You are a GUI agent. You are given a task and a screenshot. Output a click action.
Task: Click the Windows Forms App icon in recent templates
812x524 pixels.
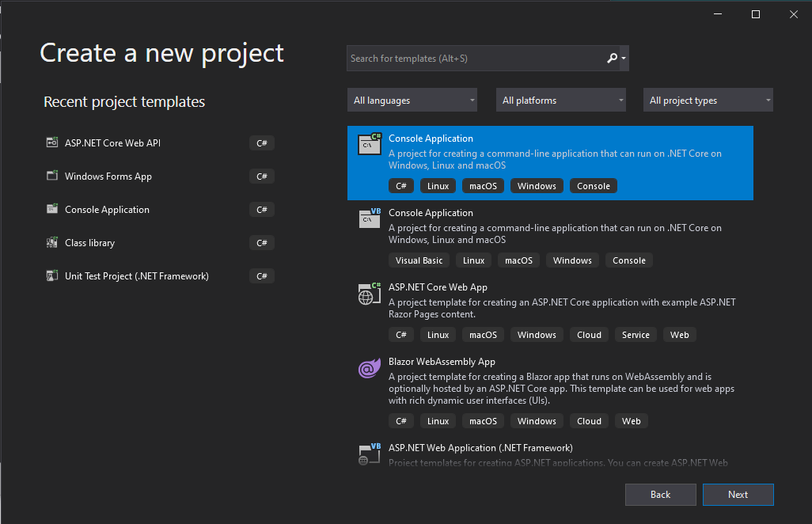(52, 176)
